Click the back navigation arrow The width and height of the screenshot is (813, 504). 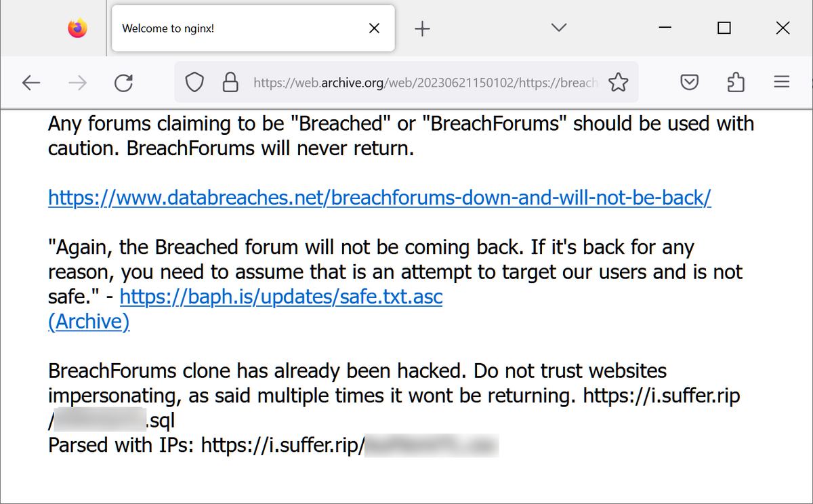(31, 82)
